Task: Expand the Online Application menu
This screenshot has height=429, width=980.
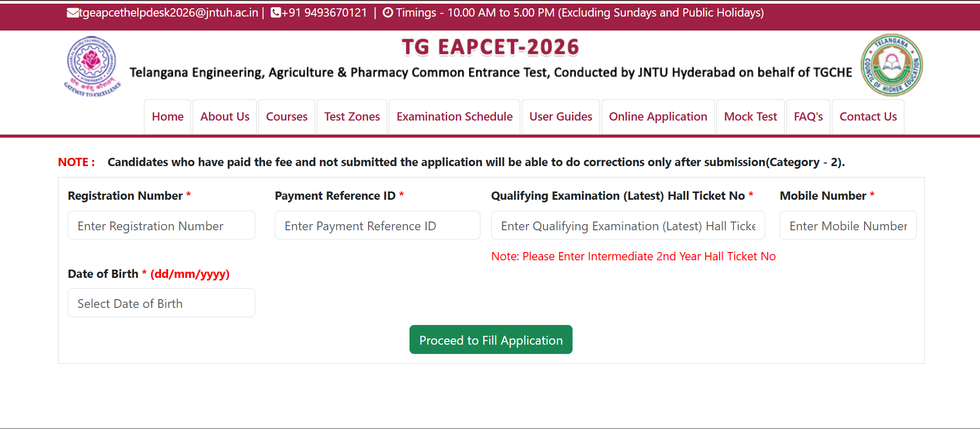Action: [658, 117]
